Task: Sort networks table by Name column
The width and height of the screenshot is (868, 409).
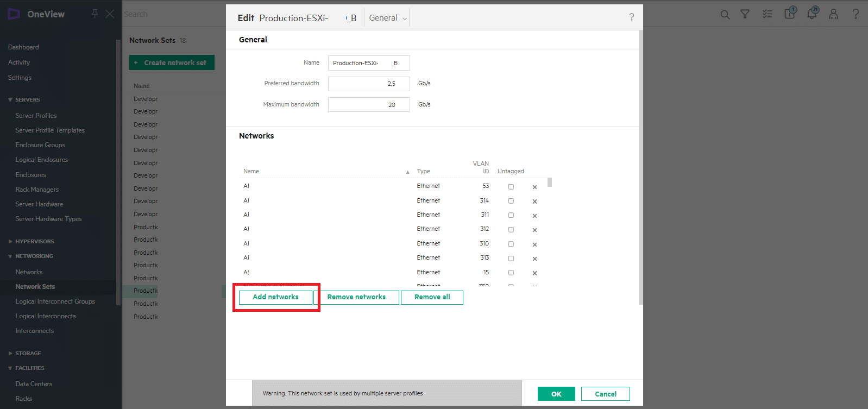Action: click(x=251, y=171)
